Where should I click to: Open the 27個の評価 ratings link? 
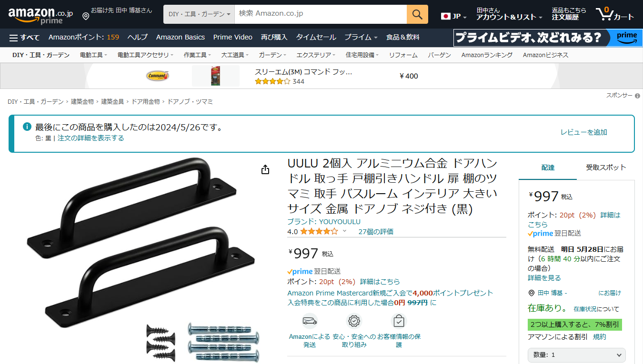[376, 232]
